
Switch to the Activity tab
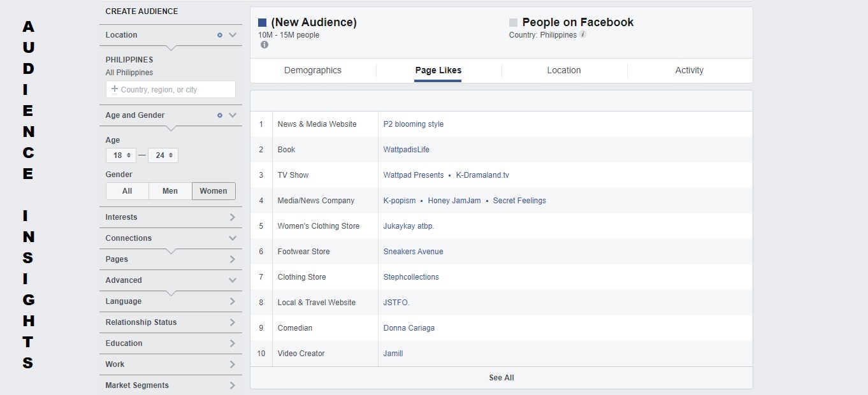click(689, 71)
